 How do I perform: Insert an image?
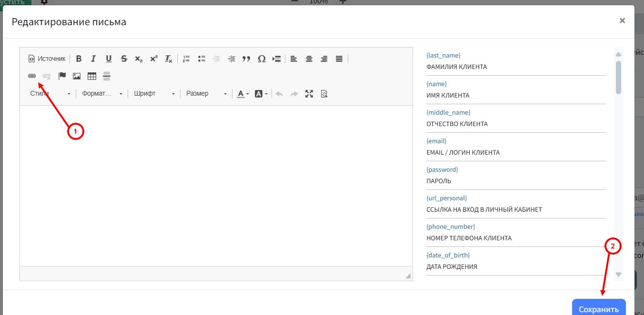[x=77, y=76]
